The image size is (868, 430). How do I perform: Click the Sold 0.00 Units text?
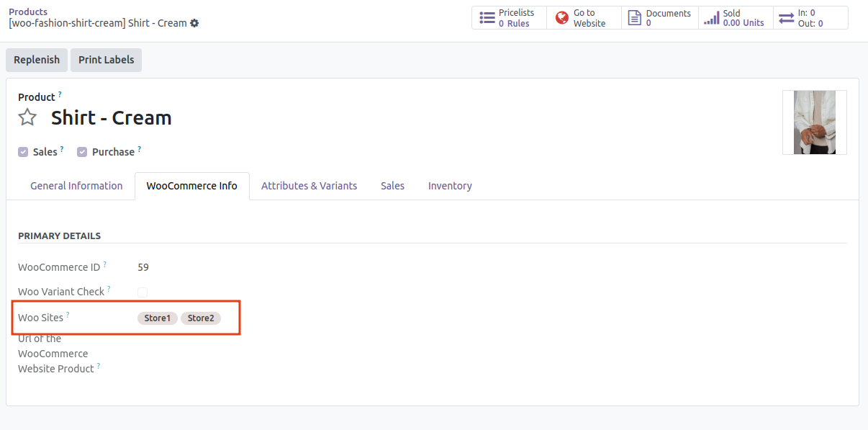743,18
